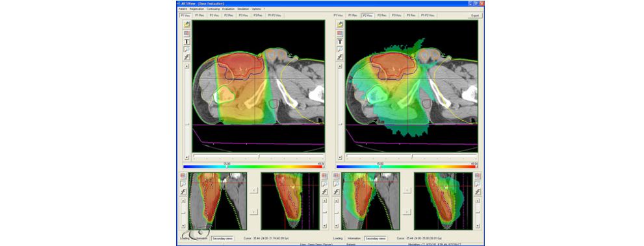Screen dimensions: 644x246
Task: Select the P3 View tab in right panel
Action: [x=396, y=15]
